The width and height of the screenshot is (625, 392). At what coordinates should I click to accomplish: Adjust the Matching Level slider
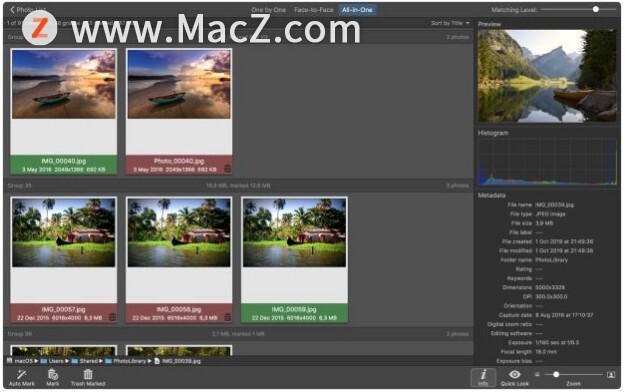(578, 9)
